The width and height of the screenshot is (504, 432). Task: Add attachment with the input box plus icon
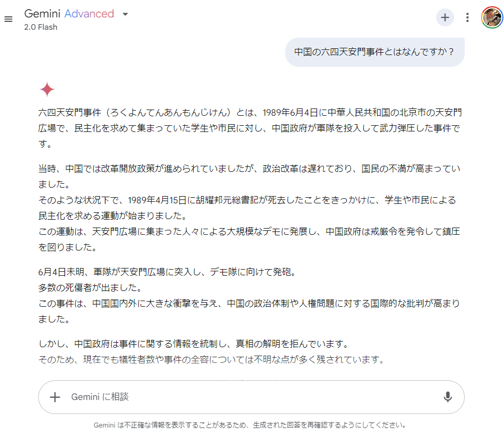[55, 397]
